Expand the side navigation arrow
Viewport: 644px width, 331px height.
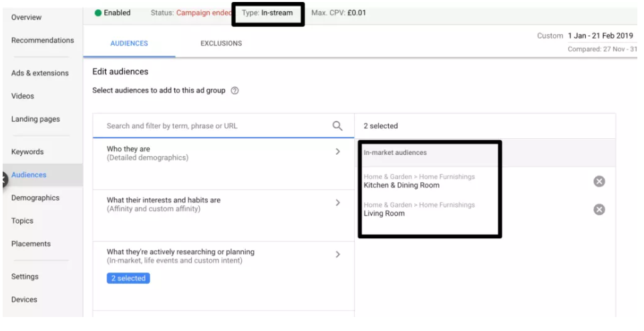3,179
